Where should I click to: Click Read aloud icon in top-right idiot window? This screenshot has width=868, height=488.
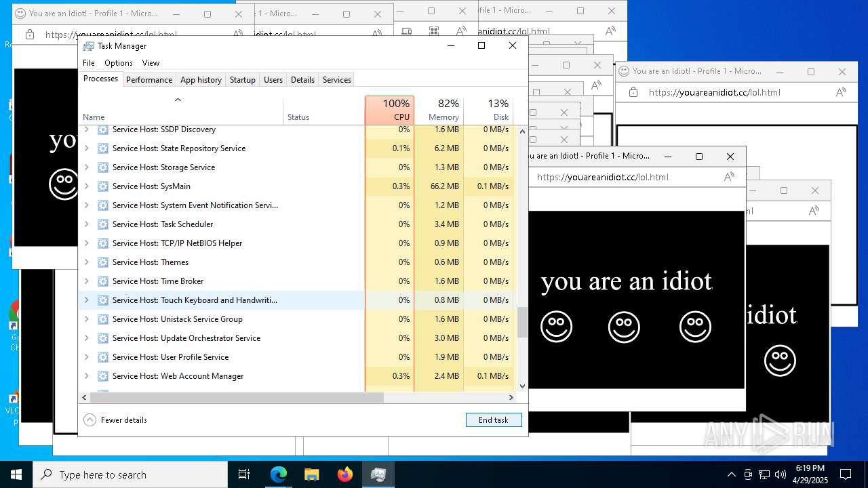(x=841, y=92)
